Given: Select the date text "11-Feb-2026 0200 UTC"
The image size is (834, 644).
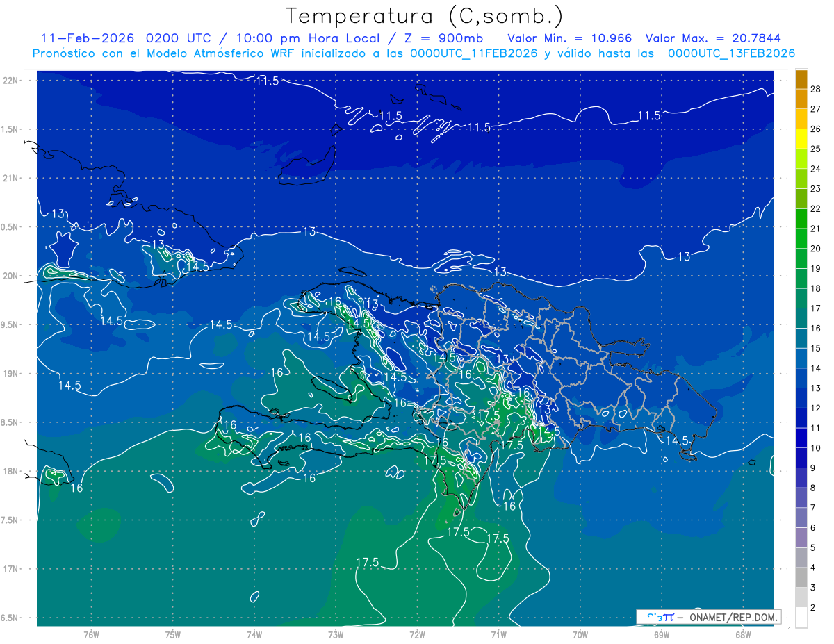Looking at the screenshot, I should point(125,38).
